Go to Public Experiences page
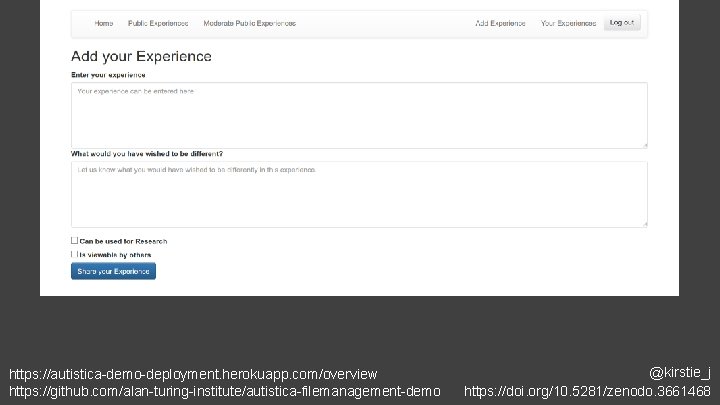The image size is (720, 405). [158, 23]
